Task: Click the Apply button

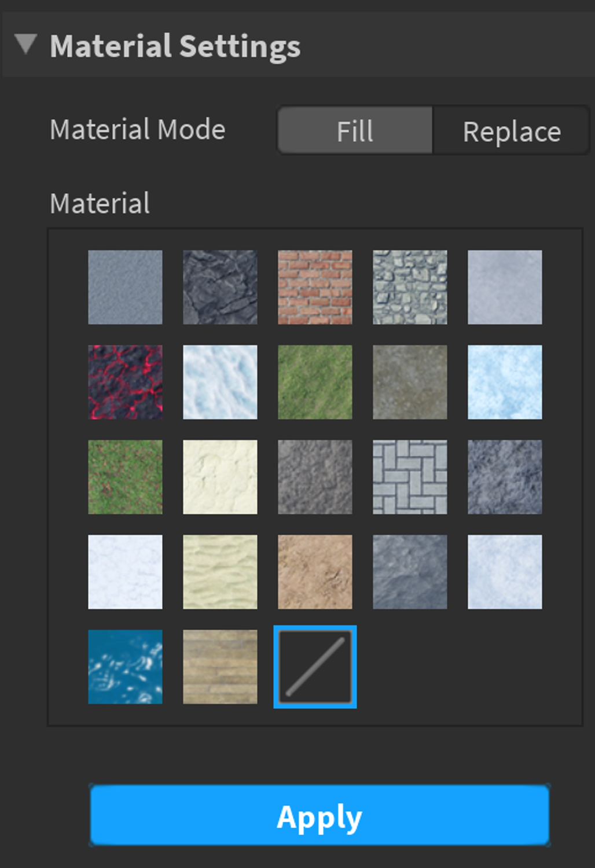Action: point(319,815)
